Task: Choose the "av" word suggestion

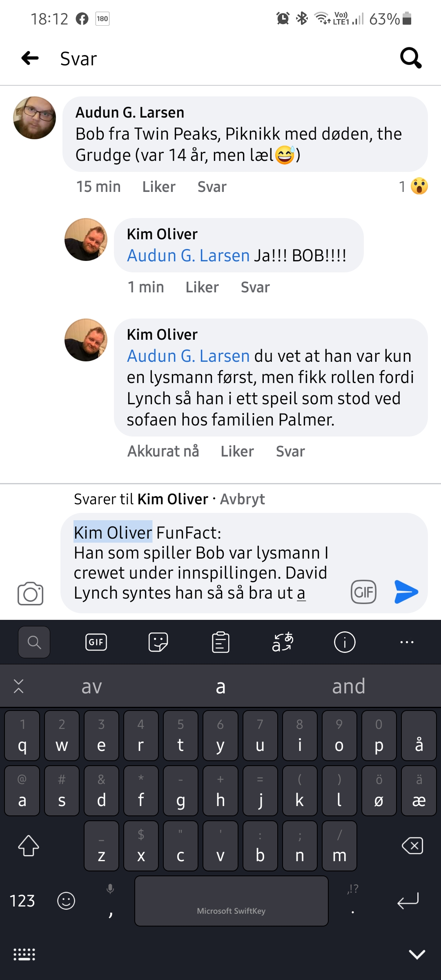Action: [92, 686]
